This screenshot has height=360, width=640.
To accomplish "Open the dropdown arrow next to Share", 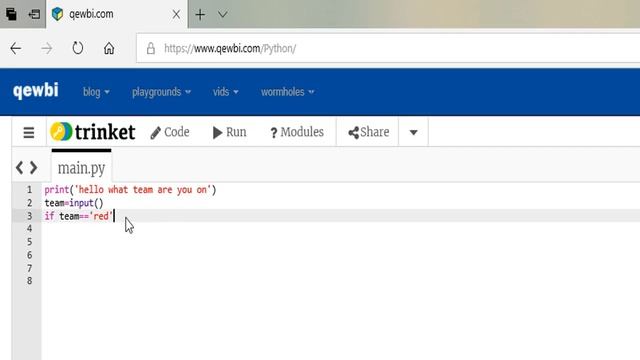I will 413,132.
